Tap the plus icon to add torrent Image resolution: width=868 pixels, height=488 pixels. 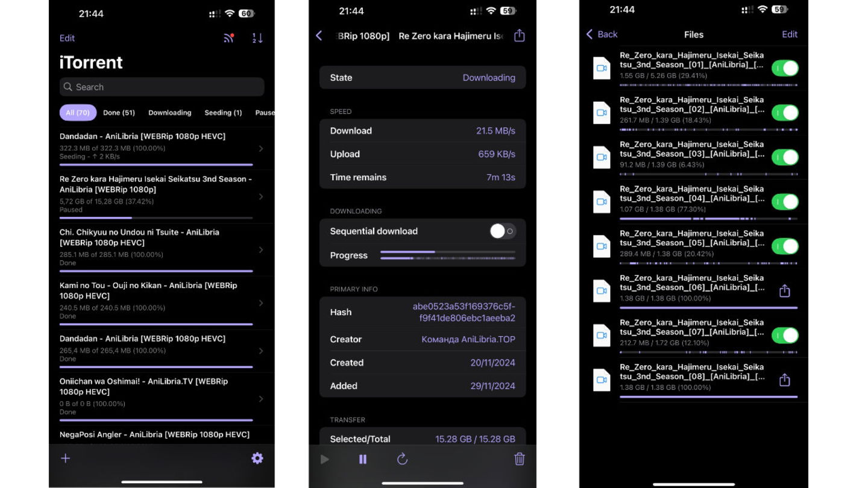pos(66,458)
